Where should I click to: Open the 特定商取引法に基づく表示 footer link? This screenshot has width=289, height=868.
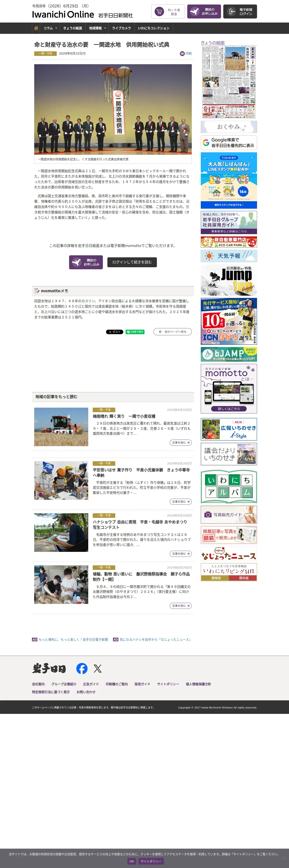click(51, 692)
